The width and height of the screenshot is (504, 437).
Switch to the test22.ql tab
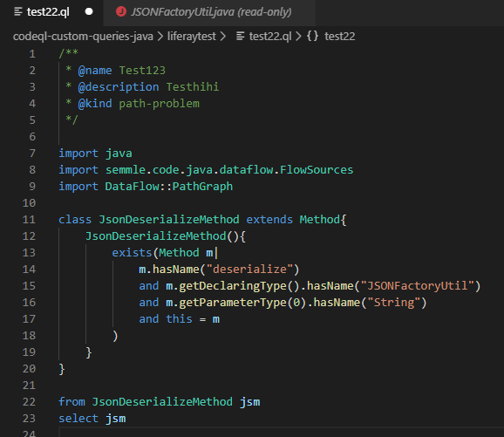pos(48,12)
